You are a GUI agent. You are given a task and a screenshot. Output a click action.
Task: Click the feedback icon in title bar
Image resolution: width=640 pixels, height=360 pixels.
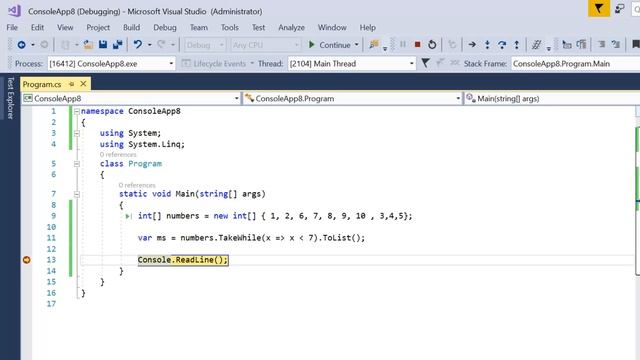click(x=620, y=9)
